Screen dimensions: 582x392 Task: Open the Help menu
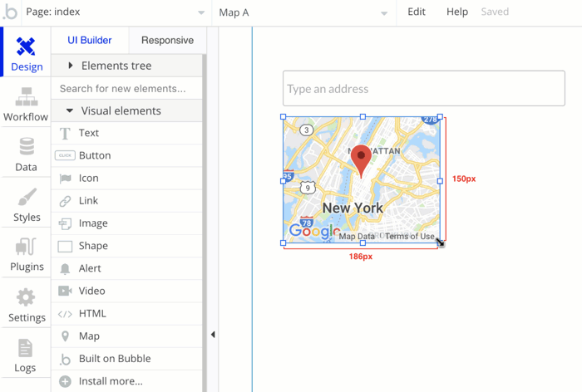(x=457, y=12)
